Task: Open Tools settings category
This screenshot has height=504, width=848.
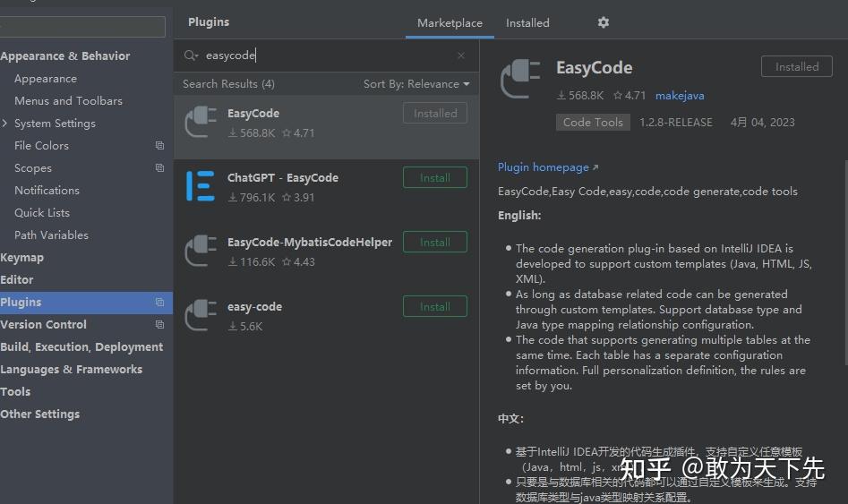Action: coord(15,391)
